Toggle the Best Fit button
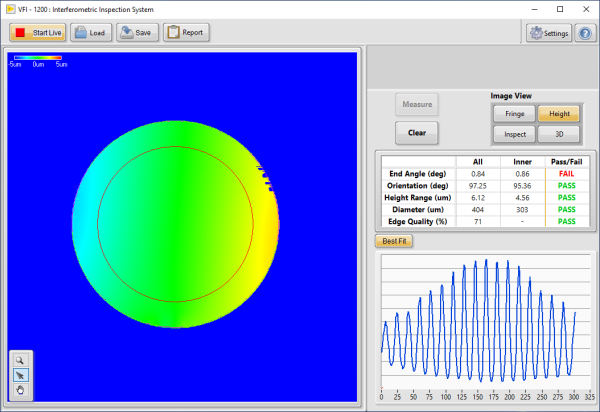600x412 pixels. (x=393, y=241)
